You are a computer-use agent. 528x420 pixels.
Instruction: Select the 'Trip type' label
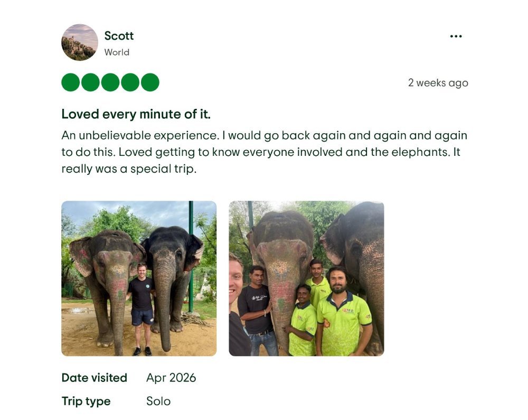tap(86, 401)
